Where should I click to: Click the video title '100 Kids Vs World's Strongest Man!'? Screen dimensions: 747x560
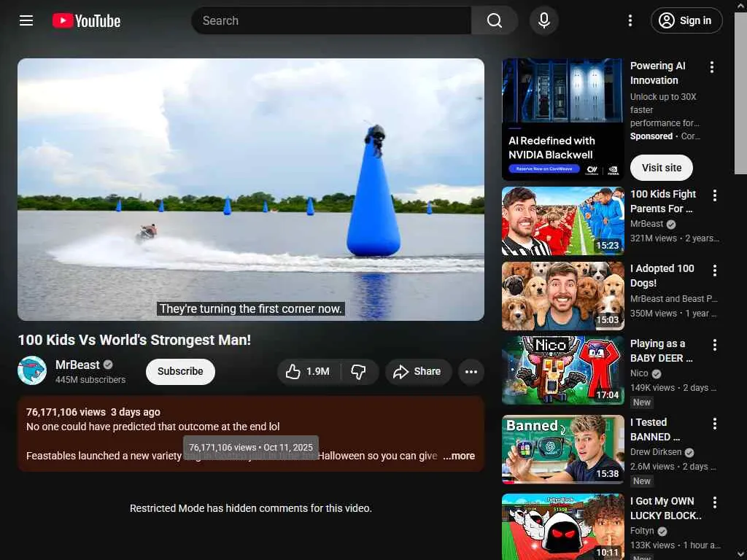134,340
